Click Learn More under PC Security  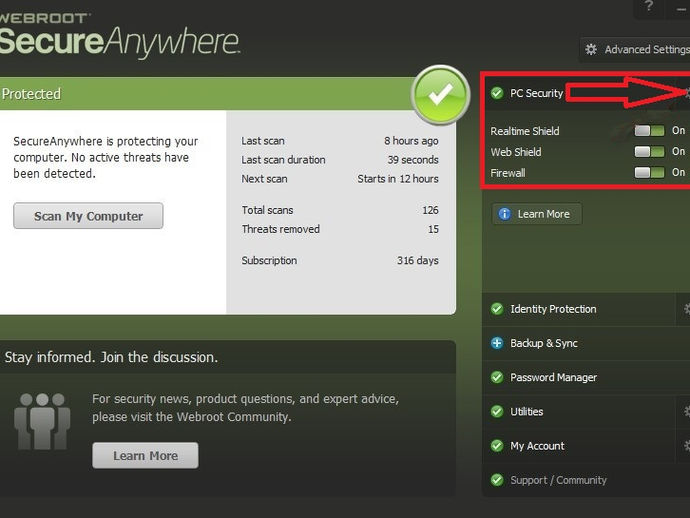coord(537,214)
